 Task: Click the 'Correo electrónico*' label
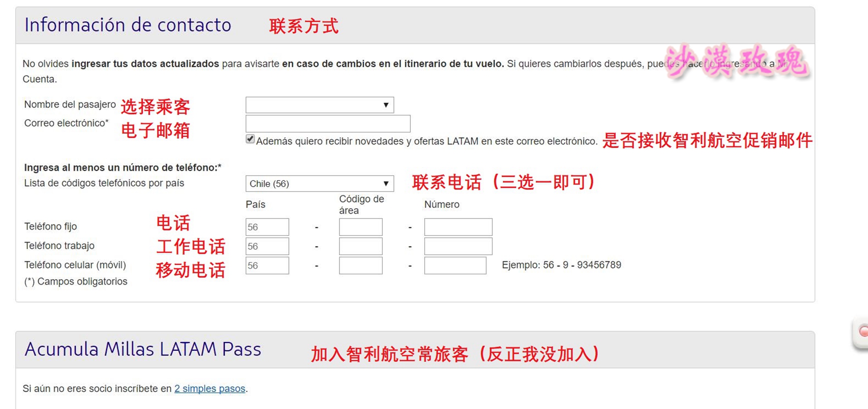click(67, 123)
